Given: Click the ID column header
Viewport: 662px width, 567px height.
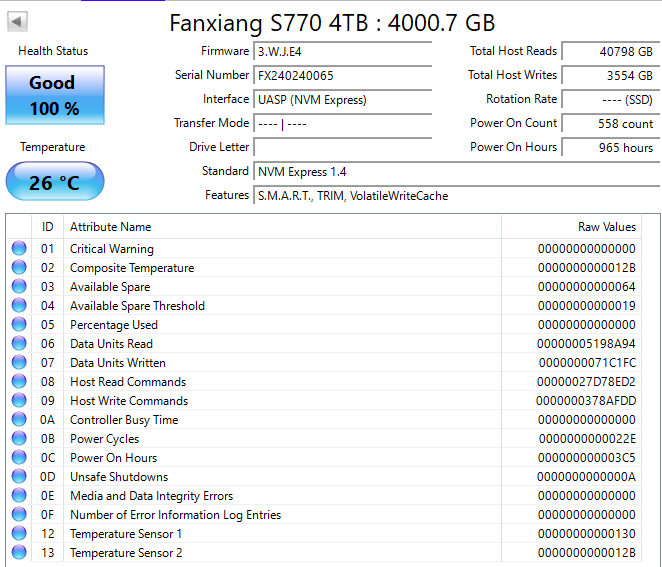Looking at the screenshot, I should pos(47,227).
